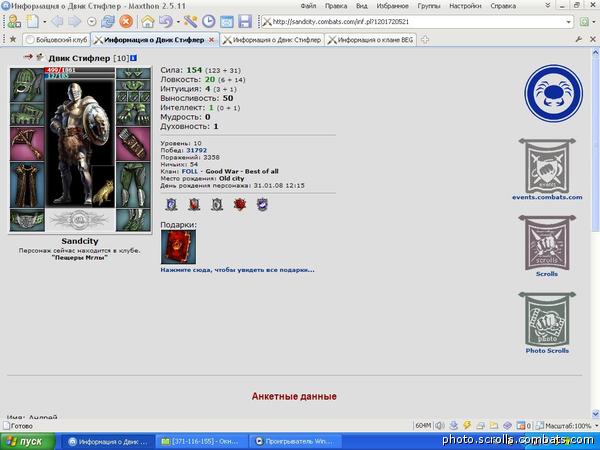The width and height of the screenshot is (600, 450).
Task: Open navigation history round dropdown button
Action: click(x=91, y=22)
